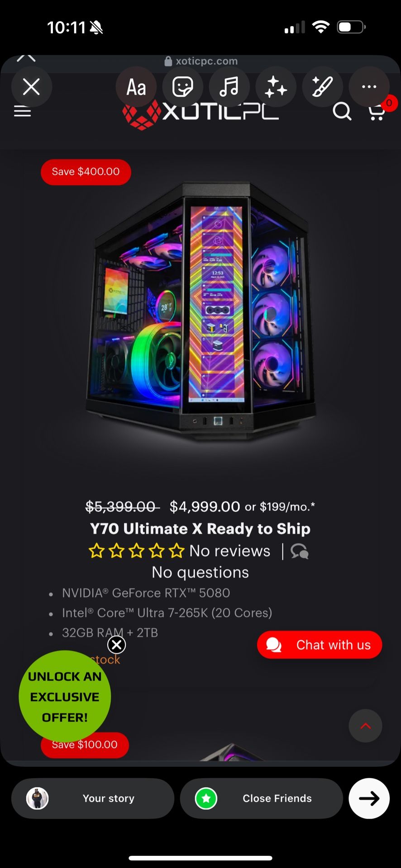Open the sparkle effects icon
This screenshot has width=401, height=868.
click(x=276, y=87)
